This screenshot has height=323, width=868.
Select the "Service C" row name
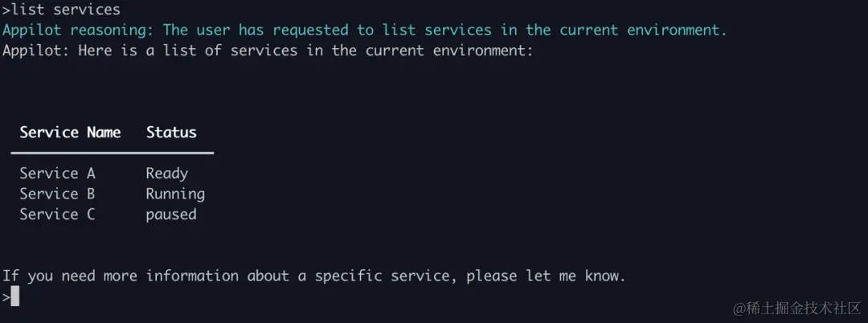coord(58,215)
